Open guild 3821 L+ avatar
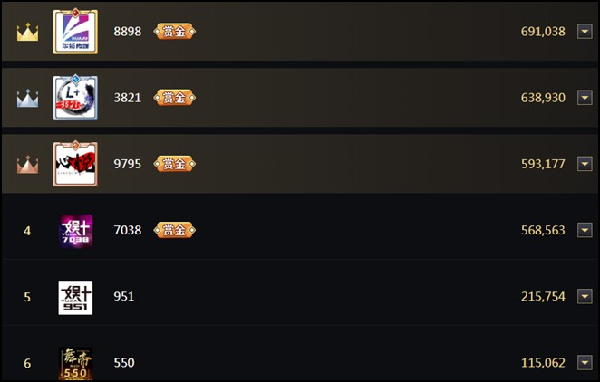 (75, 97)
